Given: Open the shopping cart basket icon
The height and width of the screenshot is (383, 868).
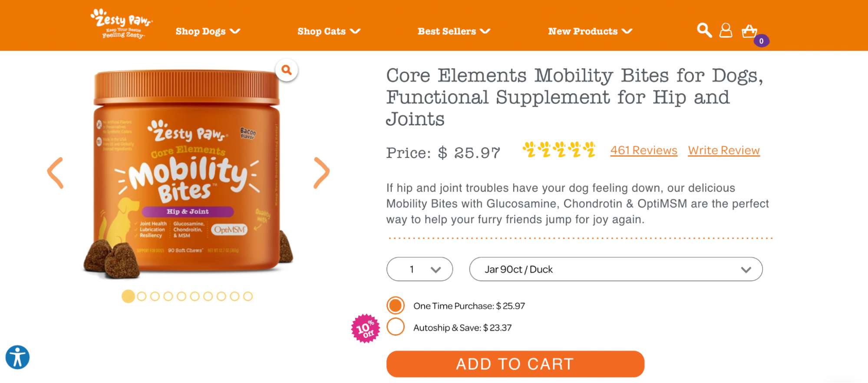Looking at the screenshot, I should pos(749,31).
